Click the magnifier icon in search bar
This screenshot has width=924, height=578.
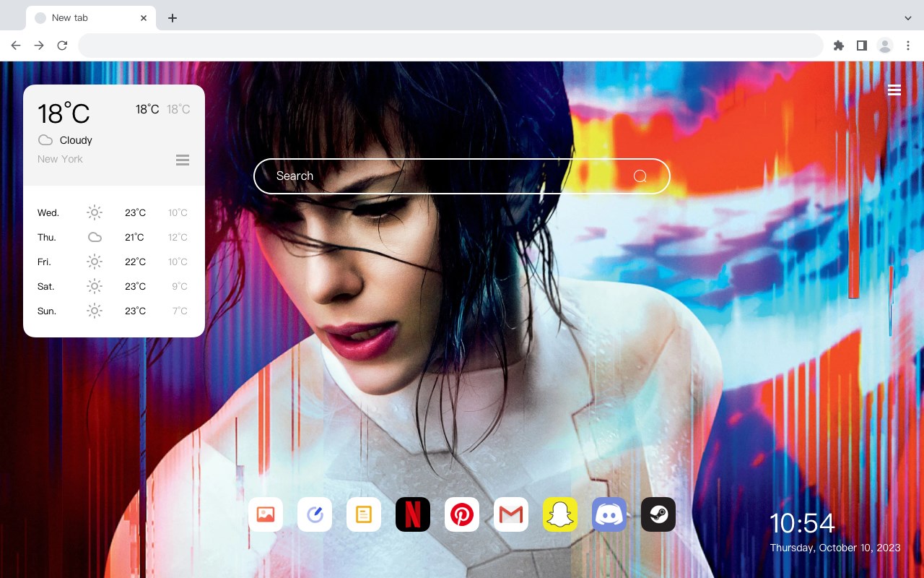(640, 176)
